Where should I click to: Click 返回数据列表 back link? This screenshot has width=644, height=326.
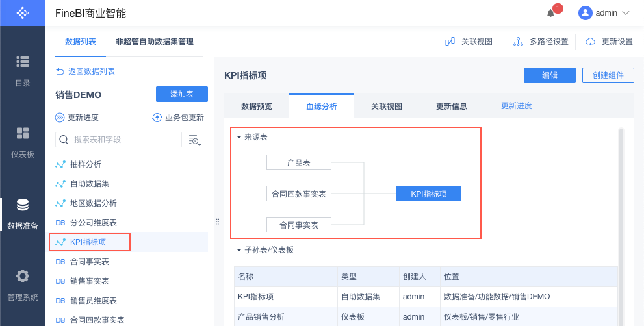(85, 71)
